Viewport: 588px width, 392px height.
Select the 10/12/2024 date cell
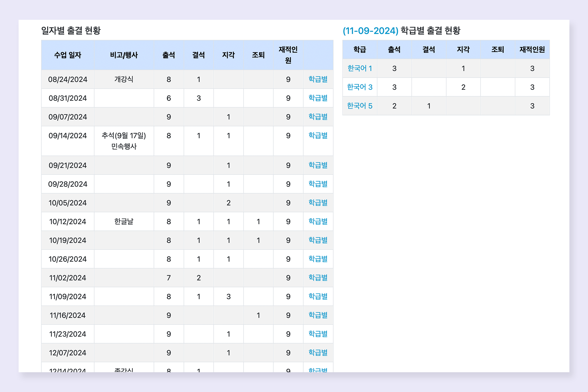tap(68, 221)
